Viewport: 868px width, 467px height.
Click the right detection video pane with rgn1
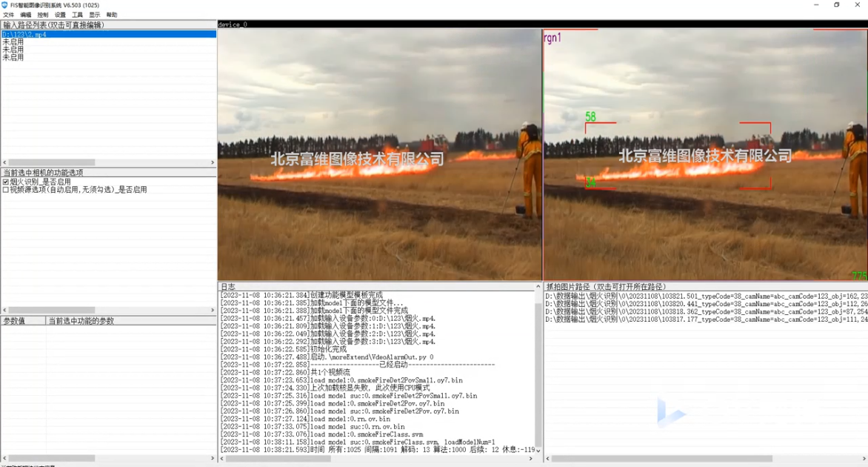(x=705, y=155)
